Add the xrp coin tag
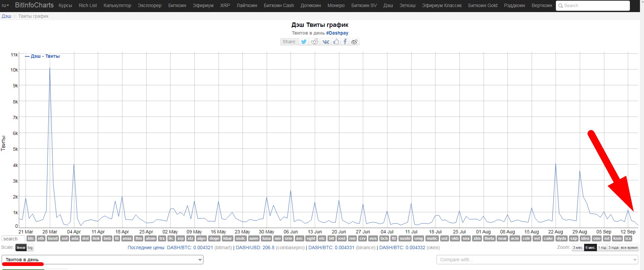644x270 pixels. (181, 238)
